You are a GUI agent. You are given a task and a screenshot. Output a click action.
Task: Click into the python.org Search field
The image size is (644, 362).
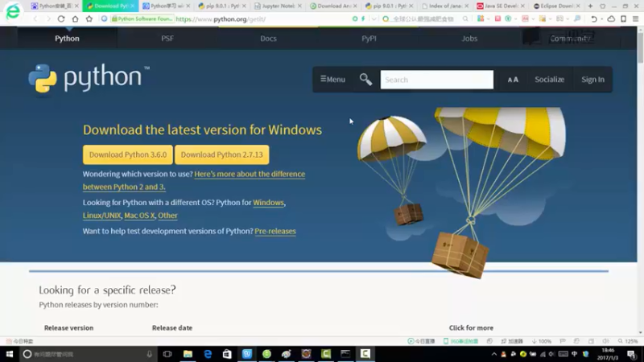click(436, 80)
